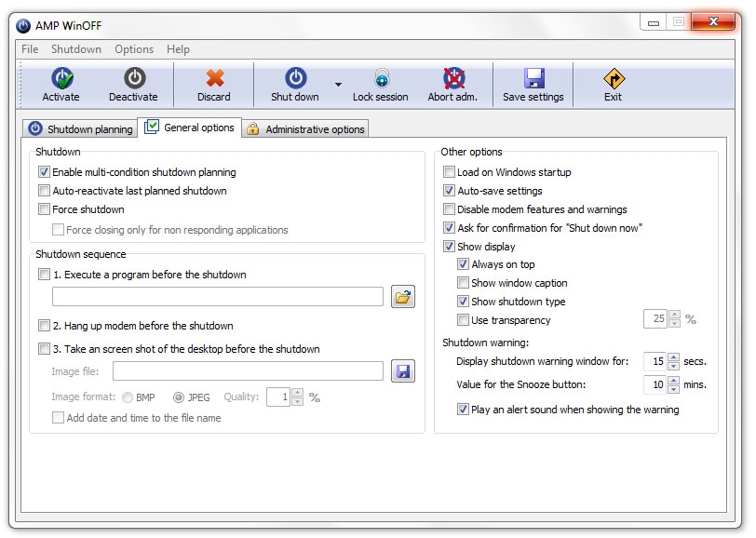Click the Lock session icon

(382, 78)
